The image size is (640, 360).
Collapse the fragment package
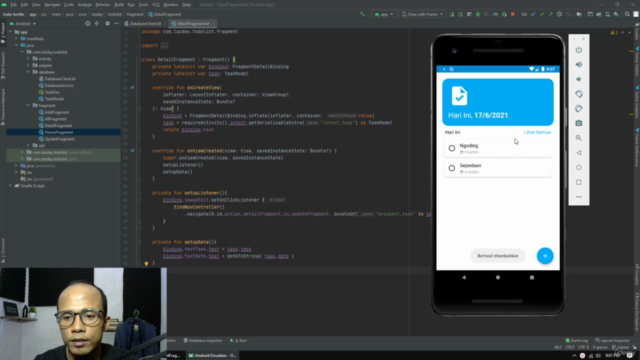point(28,105)
